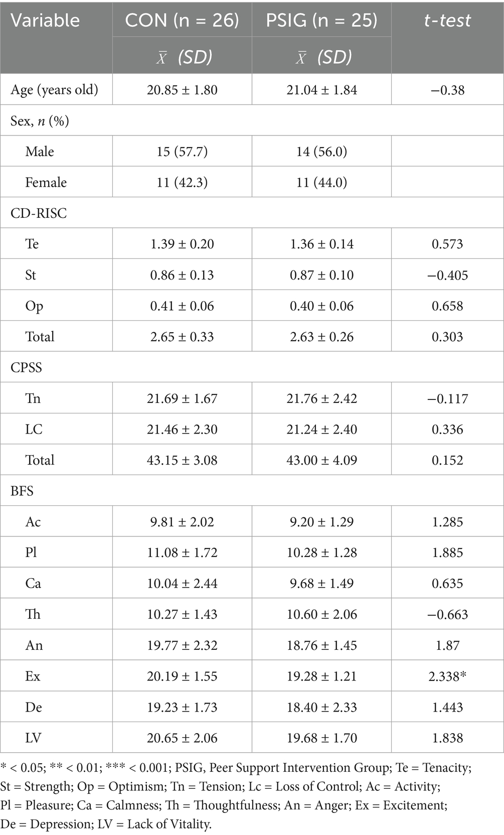Click the t-test column header
The image size is (504, 835).
[x=447, y=20]
